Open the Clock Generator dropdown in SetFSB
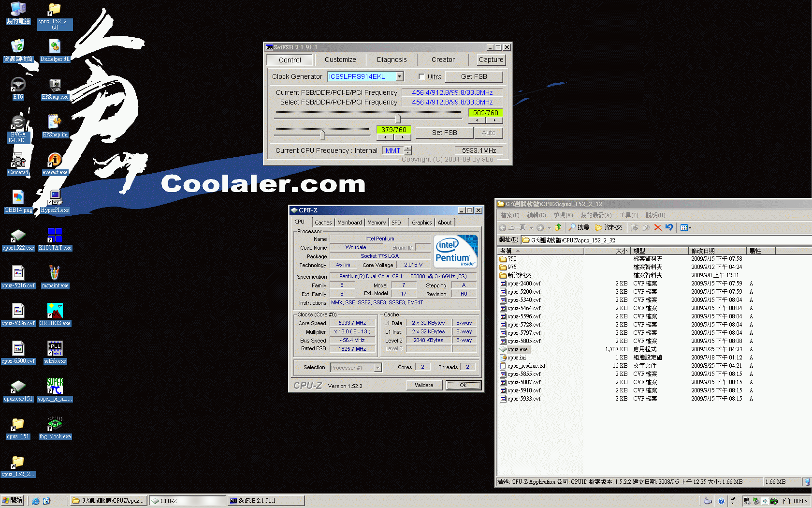Screen dimensions: 812x508 click(399, 76)
